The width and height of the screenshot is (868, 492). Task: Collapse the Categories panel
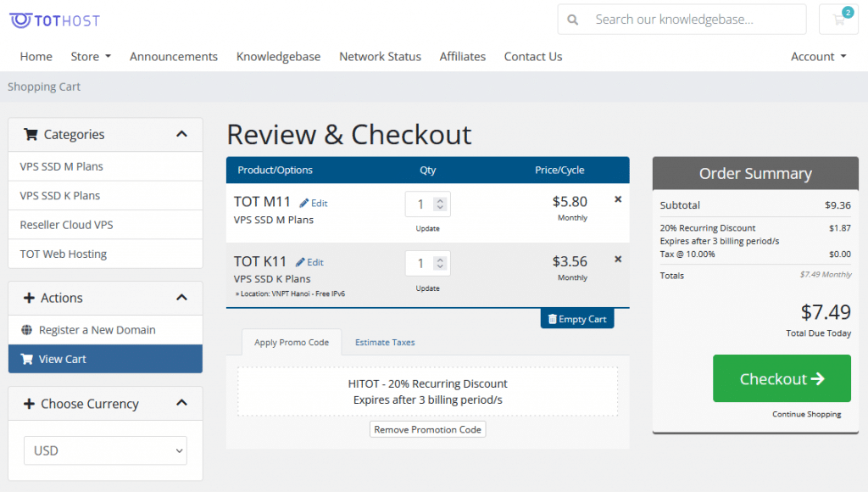click(x=181, y=134)
